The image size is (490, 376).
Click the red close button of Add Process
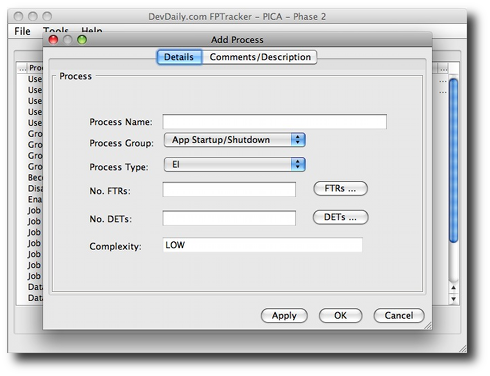click(x=53, y=40)
